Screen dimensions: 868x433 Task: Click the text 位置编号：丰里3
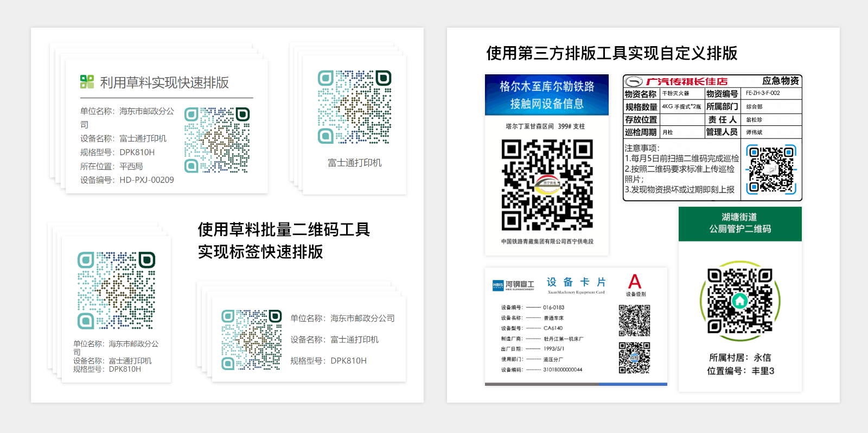[741, 371]
